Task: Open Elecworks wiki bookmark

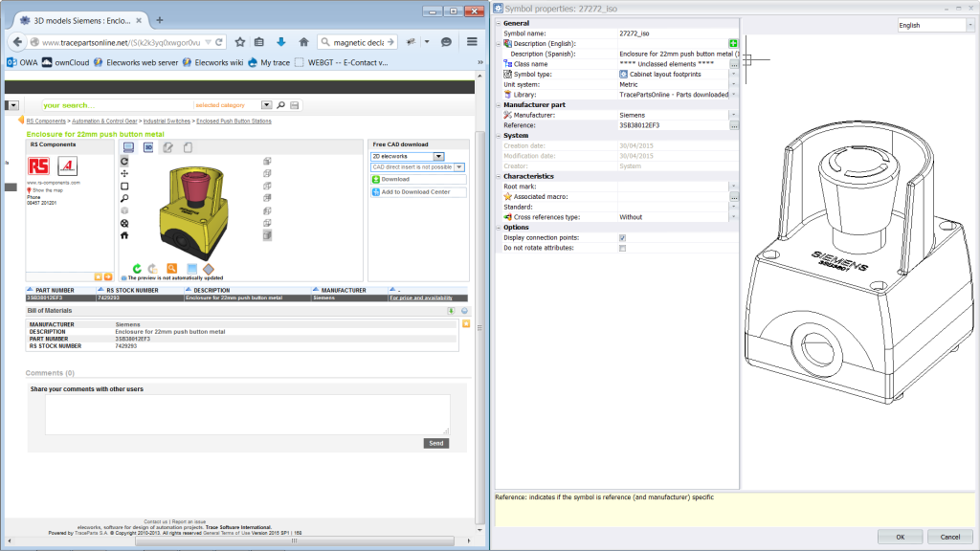Action: (x=212, y=62)
